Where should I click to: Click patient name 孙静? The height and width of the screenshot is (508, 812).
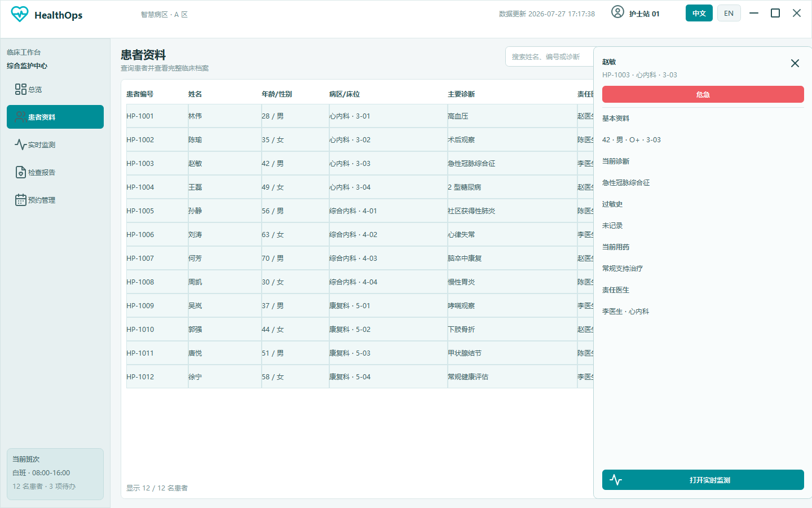[195, 211]
